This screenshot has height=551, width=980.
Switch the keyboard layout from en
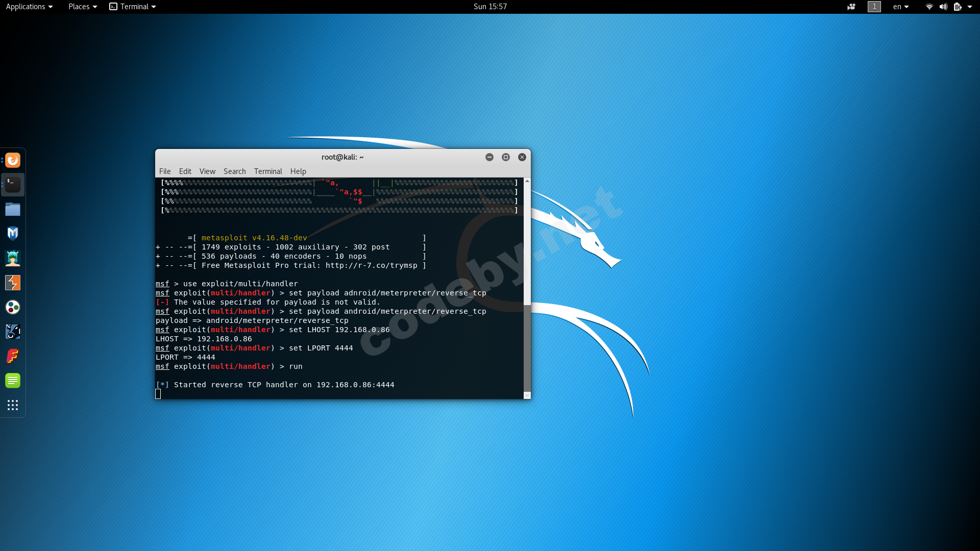point(901,7)
